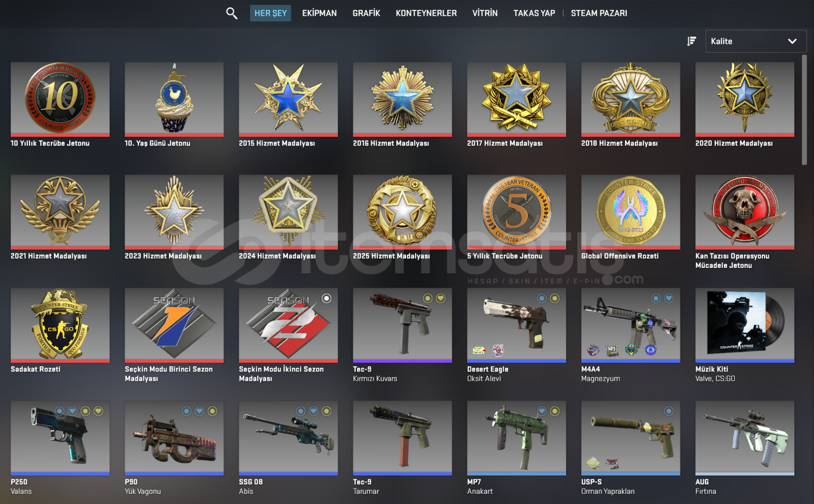Toggle the heart loadout marker on M4A4 Magnezyum
The height and width of the screenshot is (504, 814).
669,298
